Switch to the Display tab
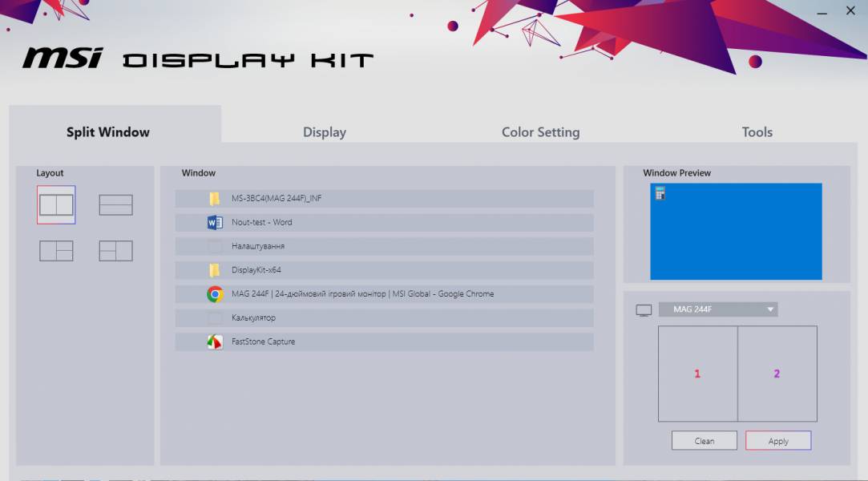The width and height of the screenshot is (868, 481). coord(325,132)
